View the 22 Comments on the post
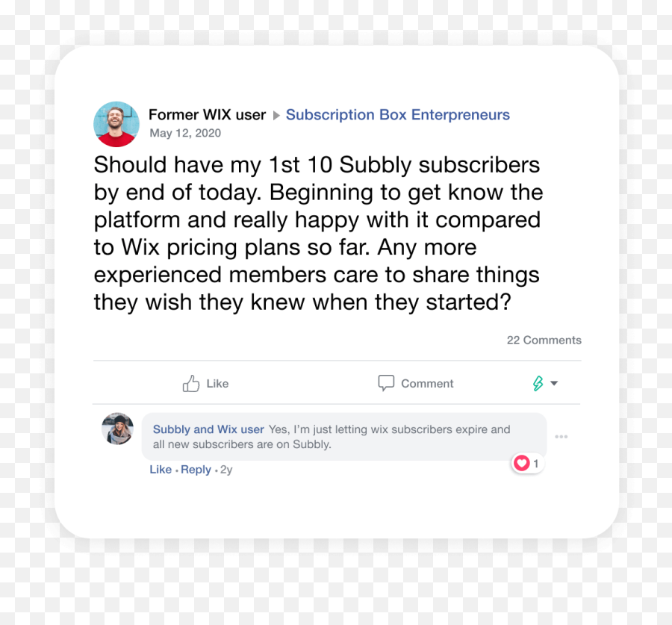 tap(544, 341)
